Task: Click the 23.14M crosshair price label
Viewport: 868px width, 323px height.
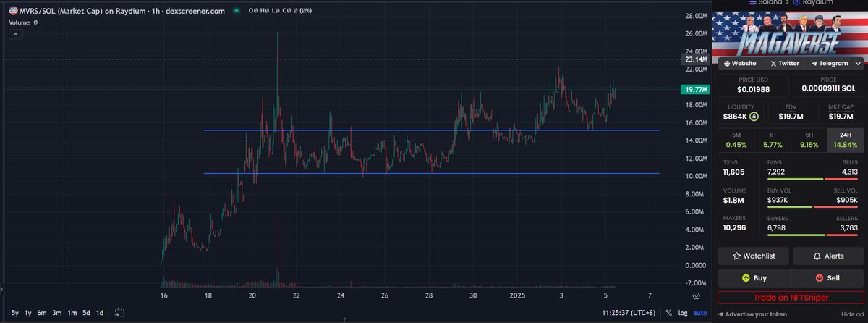Action: click(697, 59)
